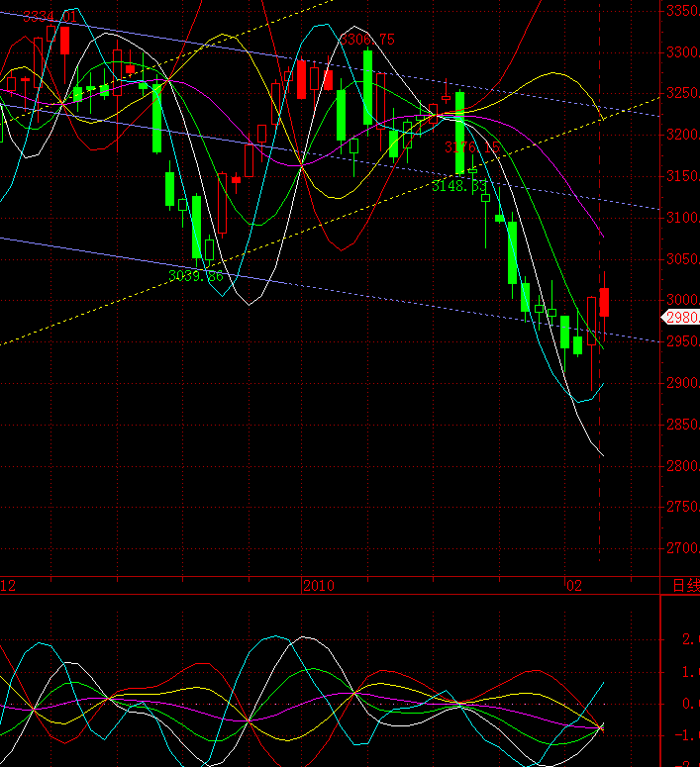Click the 2950 price axis value
Image resolution: width=700 pixels, height=767 pixels.
pyautogui.click(x=683, y=340)
